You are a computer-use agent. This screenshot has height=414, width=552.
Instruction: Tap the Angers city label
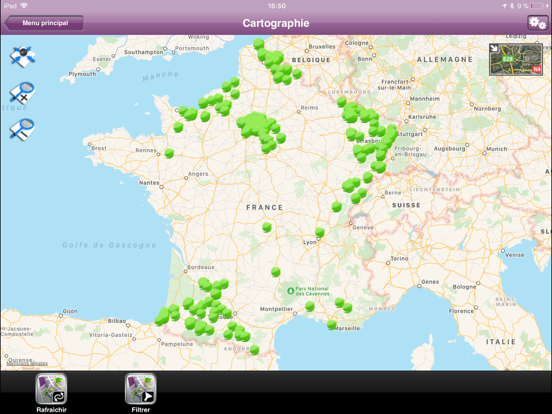pos(198,174)
